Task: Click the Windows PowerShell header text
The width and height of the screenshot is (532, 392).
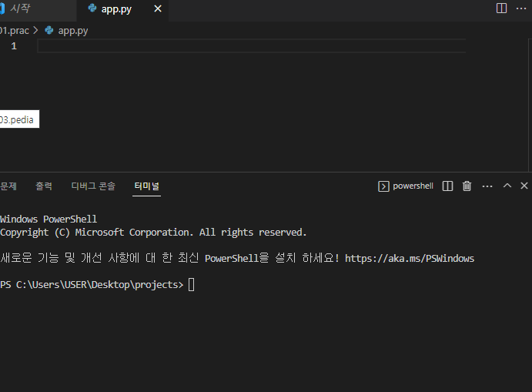Action: (x=49, y=219)
